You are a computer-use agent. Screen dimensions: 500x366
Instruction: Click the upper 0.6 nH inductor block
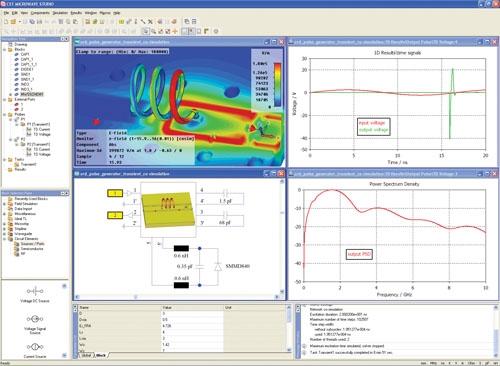[x=181, y=248]
